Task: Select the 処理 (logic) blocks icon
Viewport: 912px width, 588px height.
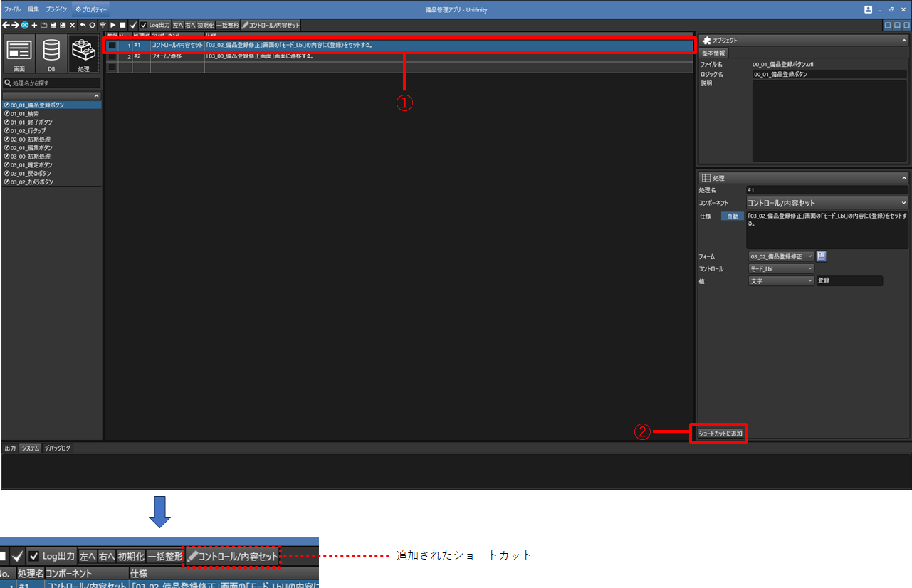Action: (84, 55)
